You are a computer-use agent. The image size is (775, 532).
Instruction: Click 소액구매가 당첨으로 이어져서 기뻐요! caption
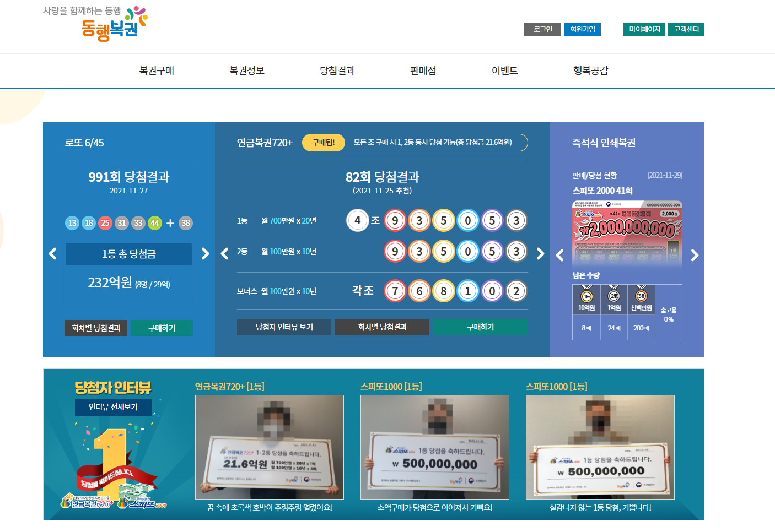435,508
